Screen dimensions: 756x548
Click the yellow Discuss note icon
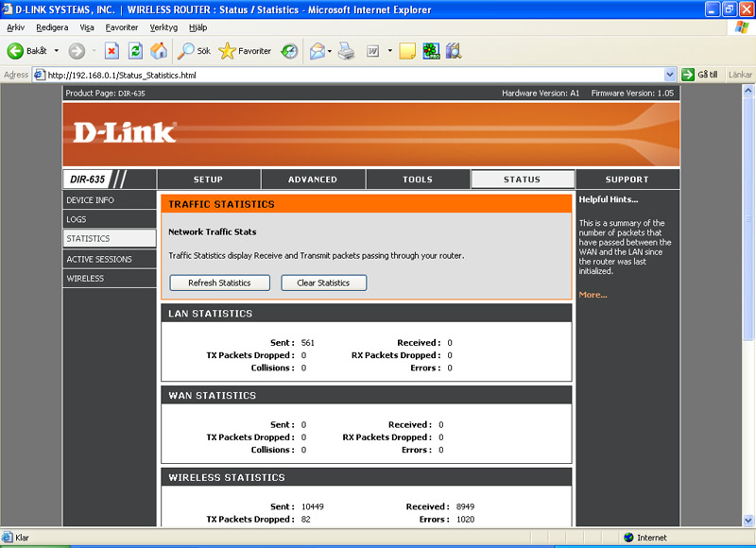pos(407,51)
